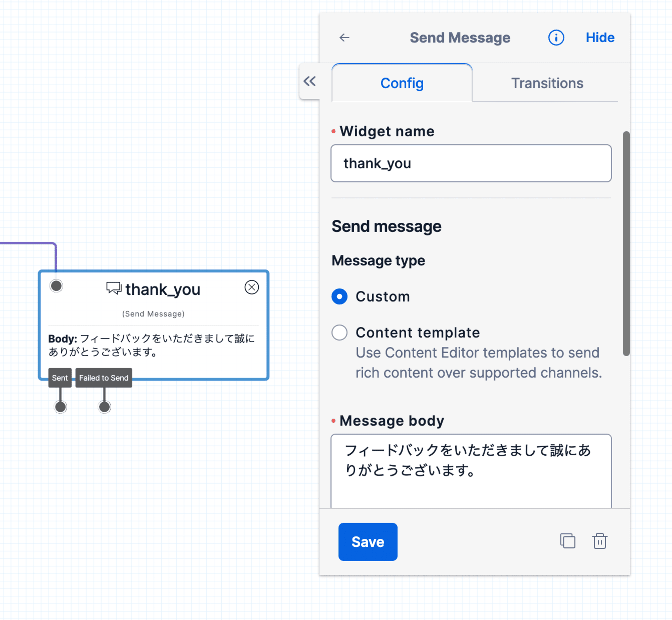This screenshot has height=620, width=672.
Task: Duplicate the widget with the copy icon
Action: pyautogui.click(x=568, y=541)
